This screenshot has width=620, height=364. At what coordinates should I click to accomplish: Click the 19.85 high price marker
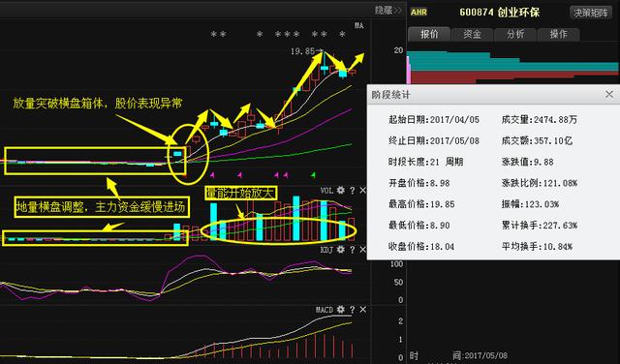(302, 51)
